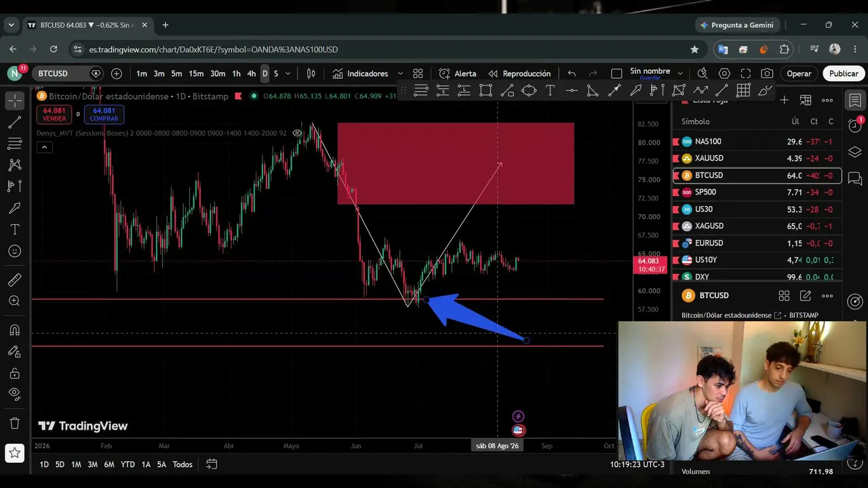Open the forecasting and measurement tools
The width and height of the screenshot is (868, 488).
(14, 186)
